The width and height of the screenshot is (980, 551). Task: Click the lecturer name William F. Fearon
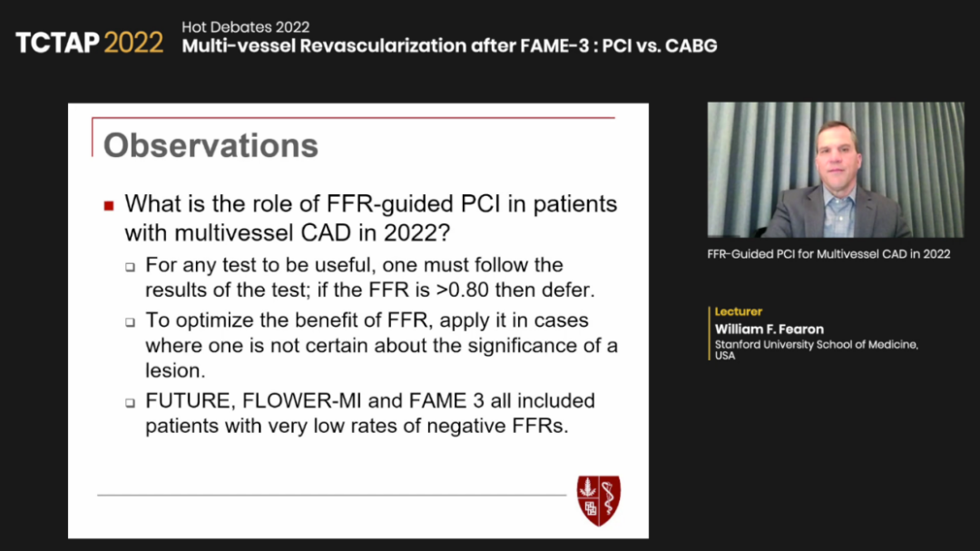point(769,329)
